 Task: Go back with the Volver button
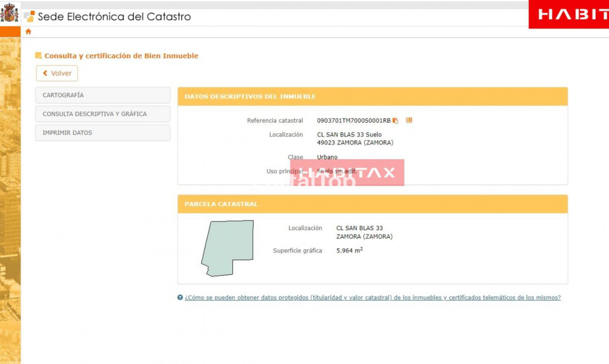click(57, 73)
